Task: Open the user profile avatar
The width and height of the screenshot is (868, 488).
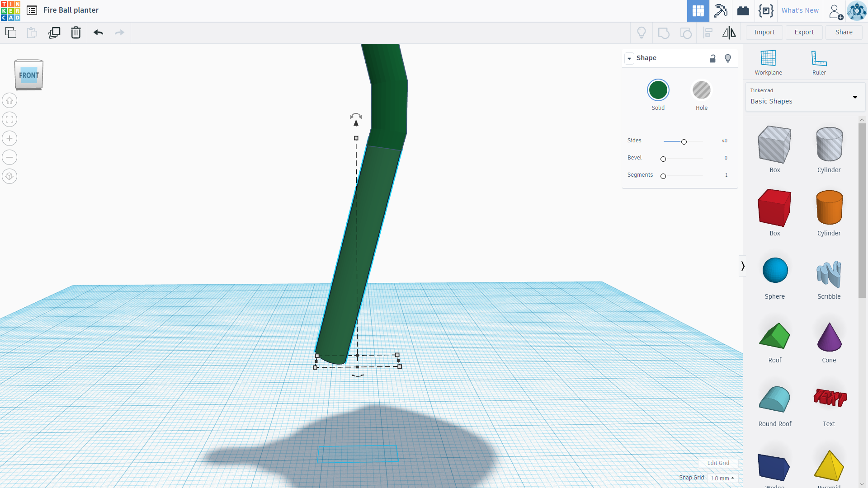Action: tap(857, 10)
